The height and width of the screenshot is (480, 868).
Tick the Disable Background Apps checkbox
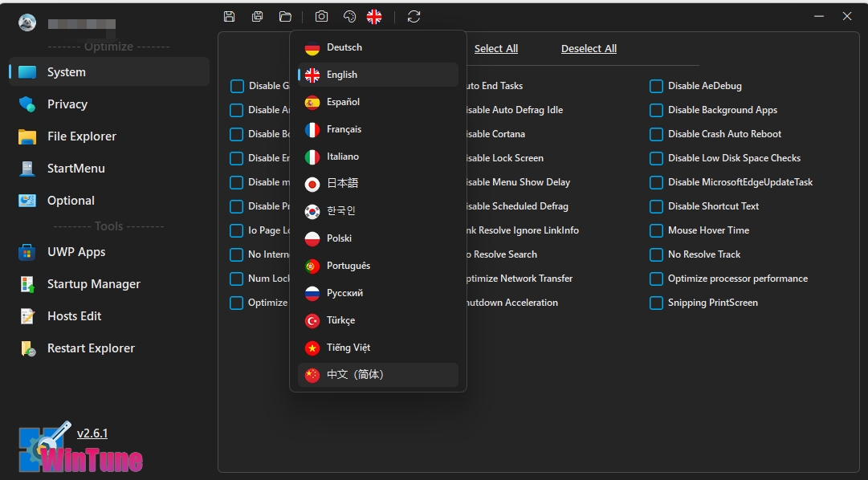point(657,110)
